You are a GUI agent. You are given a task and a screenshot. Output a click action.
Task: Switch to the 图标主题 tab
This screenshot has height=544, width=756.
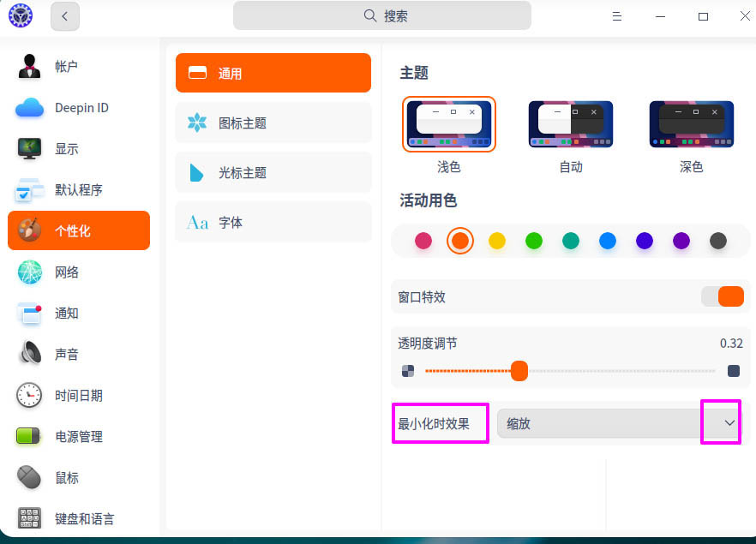273,123
